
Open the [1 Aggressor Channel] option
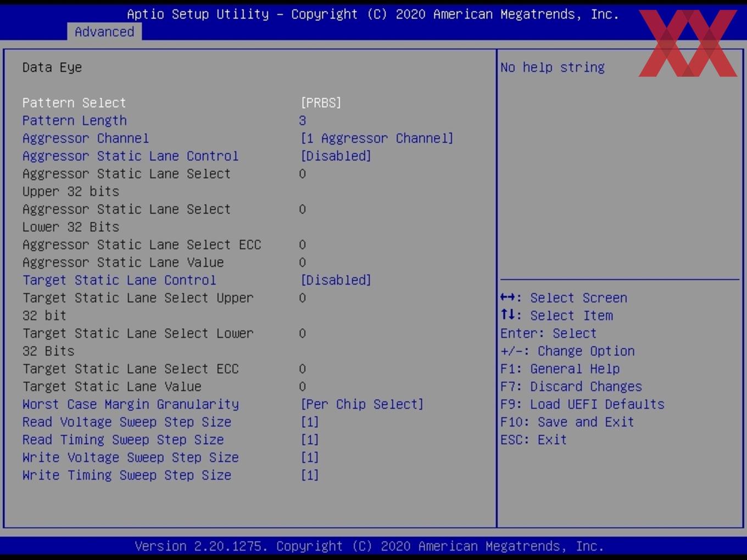377,138
